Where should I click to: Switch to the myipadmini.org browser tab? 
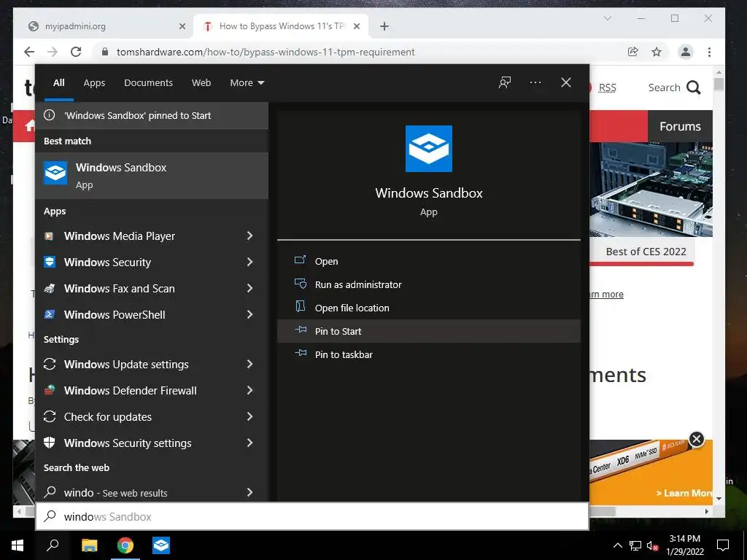(107, 26)
